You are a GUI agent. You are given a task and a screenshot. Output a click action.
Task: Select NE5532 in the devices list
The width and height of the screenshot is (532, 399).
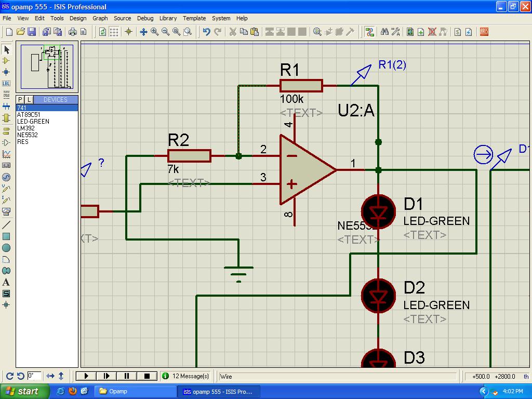pyautogui.click(x=27, y=135)
